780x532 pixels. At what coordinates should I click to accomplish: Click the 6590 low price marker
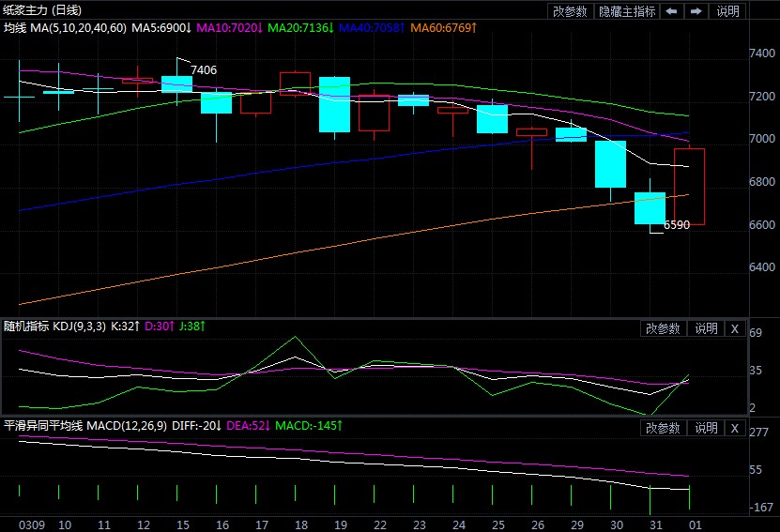[677, 225]
